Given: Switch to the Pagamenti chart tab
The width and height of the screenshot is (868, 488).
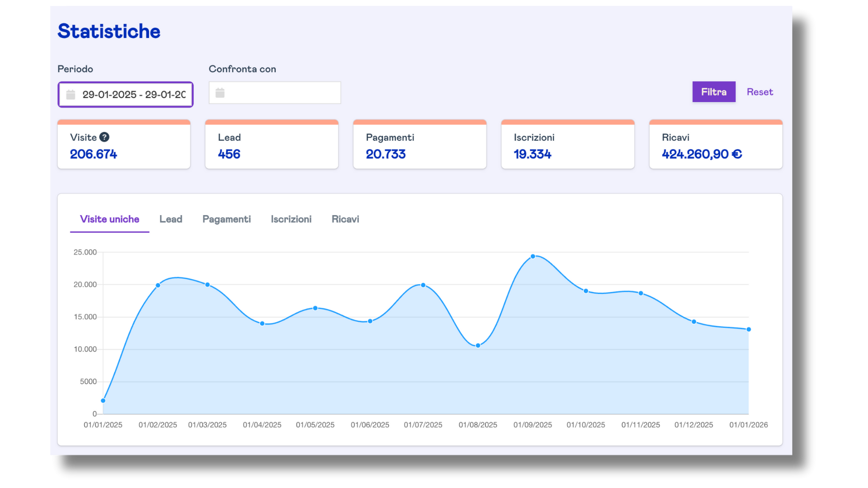Looking at the screenshot, I should pyautogui.click(x=226, y=219).
